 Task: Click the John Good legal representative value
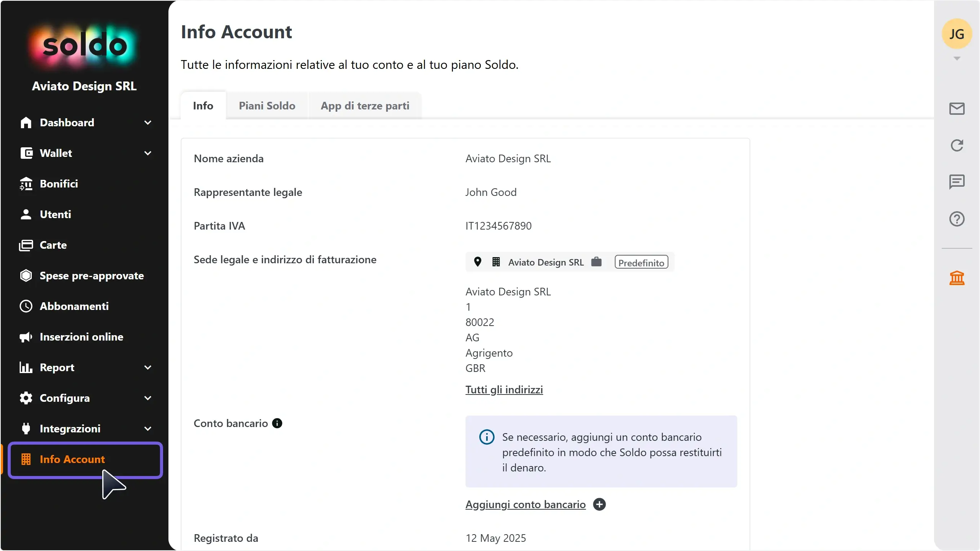click(491, 192)
